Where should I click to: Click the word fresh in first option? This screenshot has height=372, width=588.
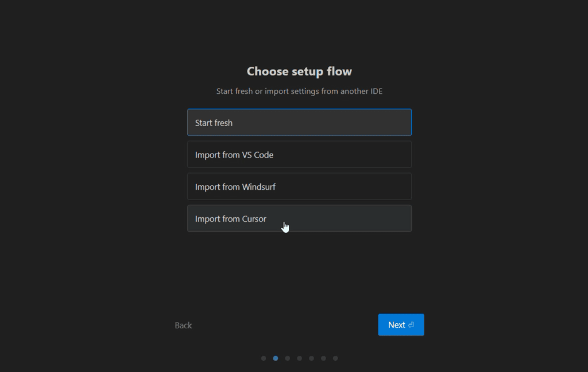[x=223, y=123]
